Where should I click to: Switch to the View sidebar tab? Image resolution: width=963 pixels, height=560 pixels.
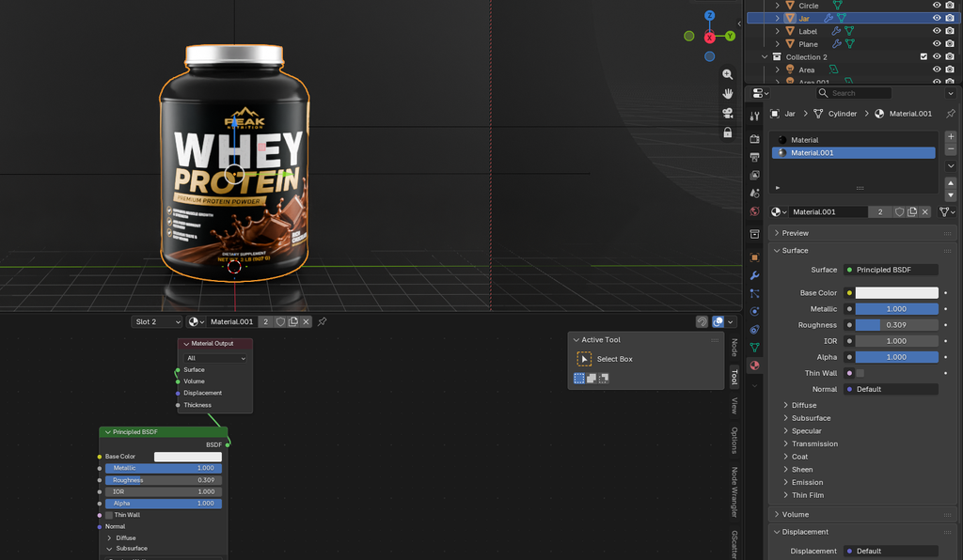point(734,405)
